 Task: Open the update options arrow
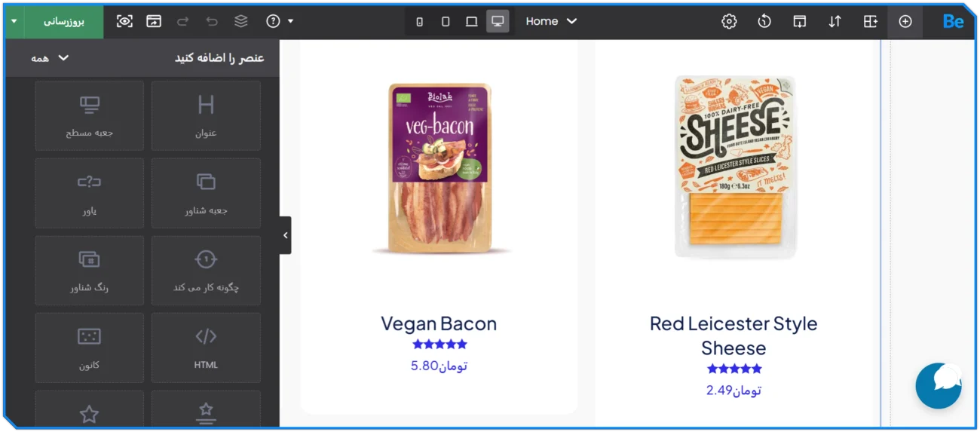pos(14,21)
